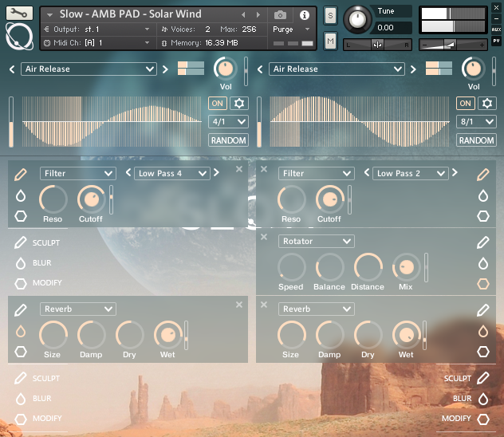Viewport: 504px width, 437px height.
Task: Open Output st. 1 routing menu
Action: [96, 30]
